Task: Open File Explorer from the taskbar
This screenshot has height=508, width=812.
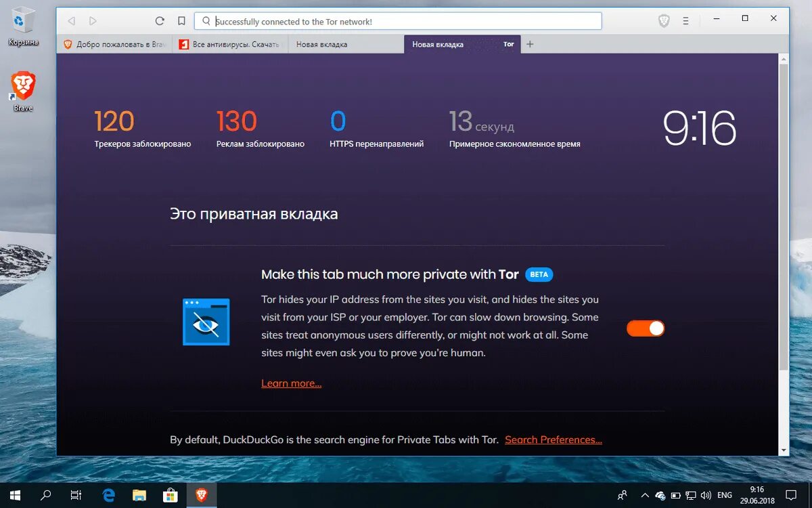Action: pos(139,495)
